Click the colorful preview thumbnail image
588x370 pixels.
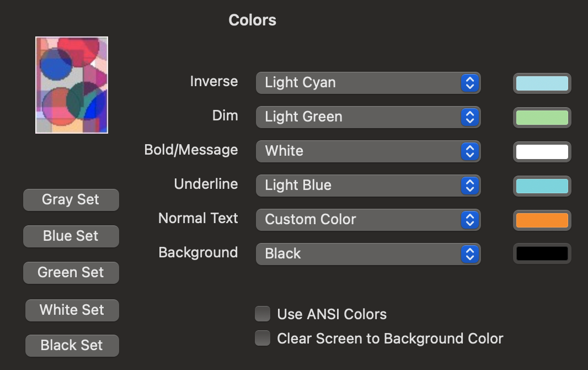pyautogui.click(x=72, y=85)
